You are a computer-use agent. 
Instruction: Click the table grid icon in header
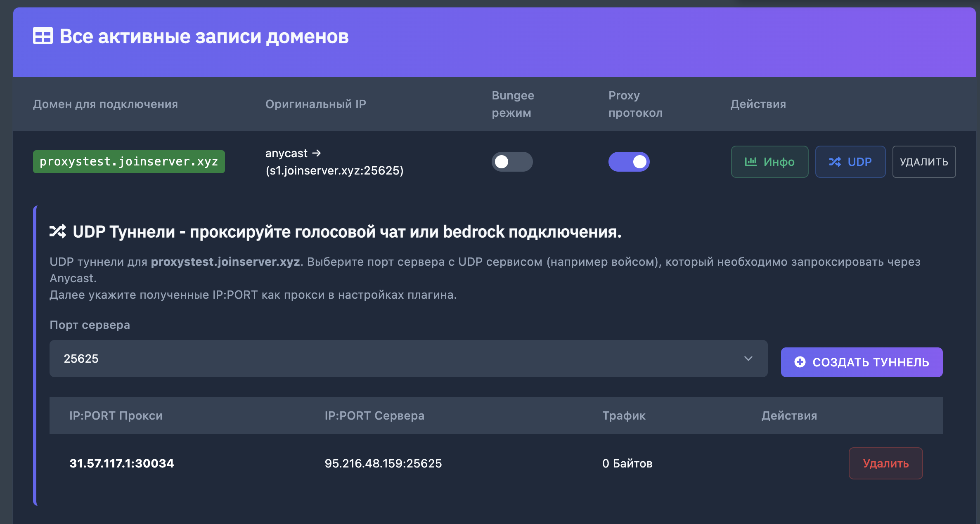tap(43, 36)
